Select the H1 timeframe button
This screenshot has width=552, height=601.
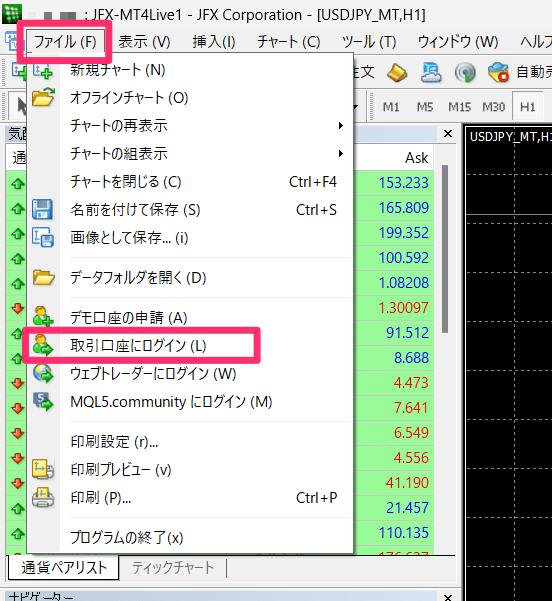pos(527,107)
